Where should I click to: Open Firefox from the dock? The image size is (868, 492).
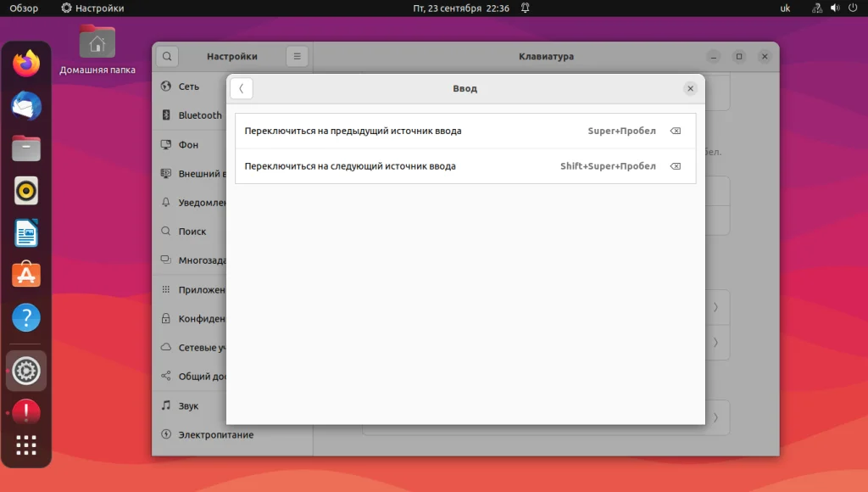click(26, 64)
